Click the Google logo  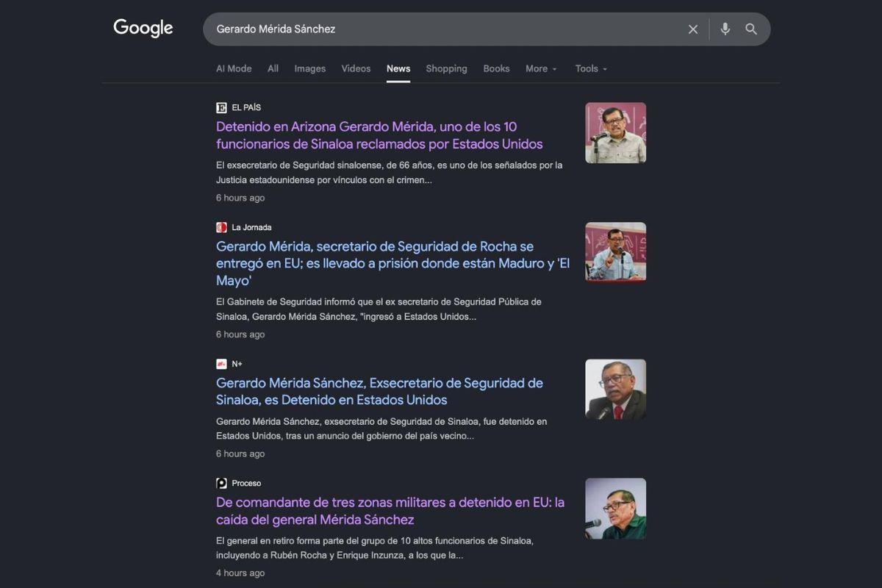tap(143, 29)
